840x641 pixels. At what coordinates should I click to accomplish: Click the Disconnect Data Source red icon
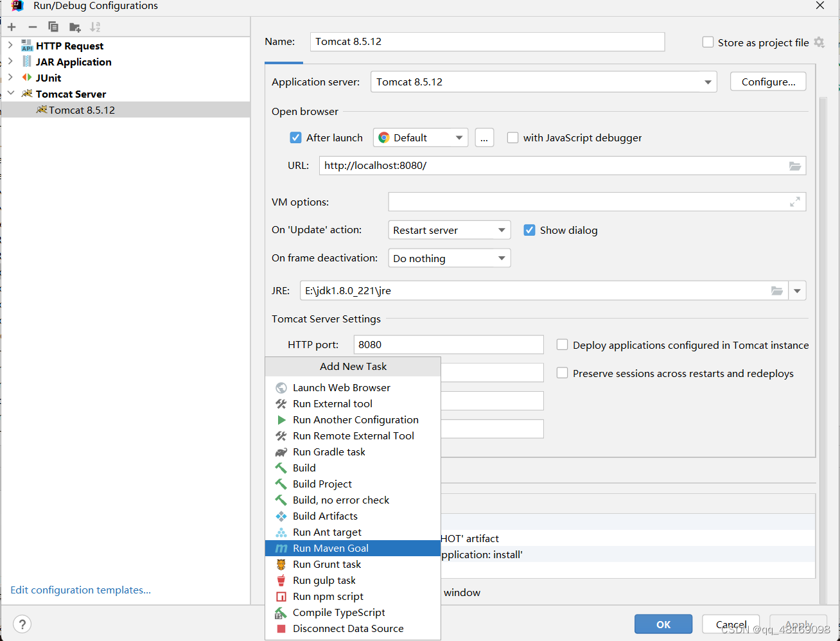[281, 629]
